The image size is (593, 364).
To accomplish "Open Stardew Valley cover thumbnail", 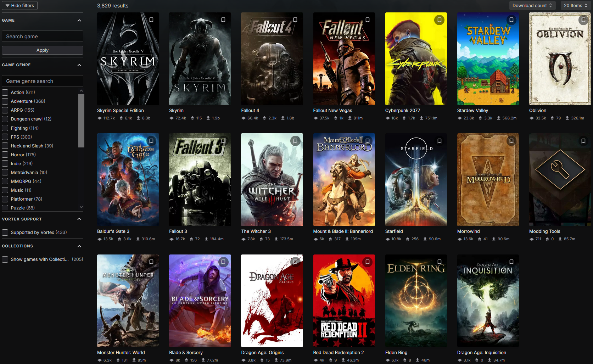I will click(488, 59).
